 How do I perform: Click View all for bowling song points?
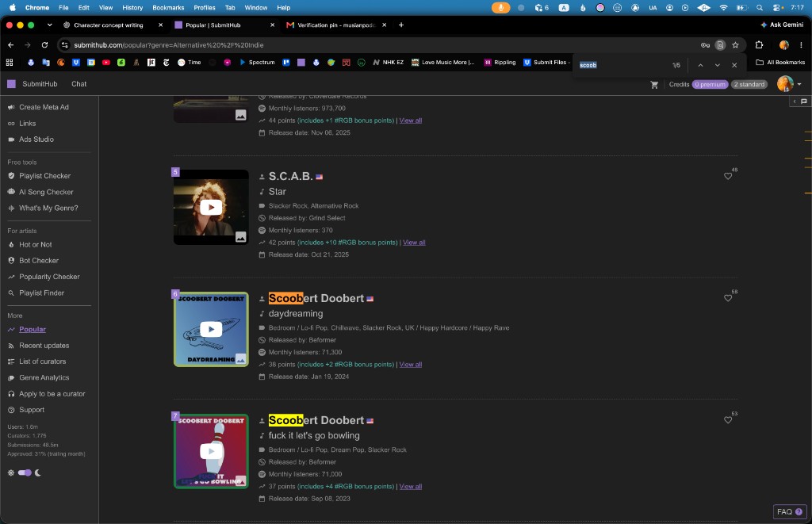tap(410, 486)
